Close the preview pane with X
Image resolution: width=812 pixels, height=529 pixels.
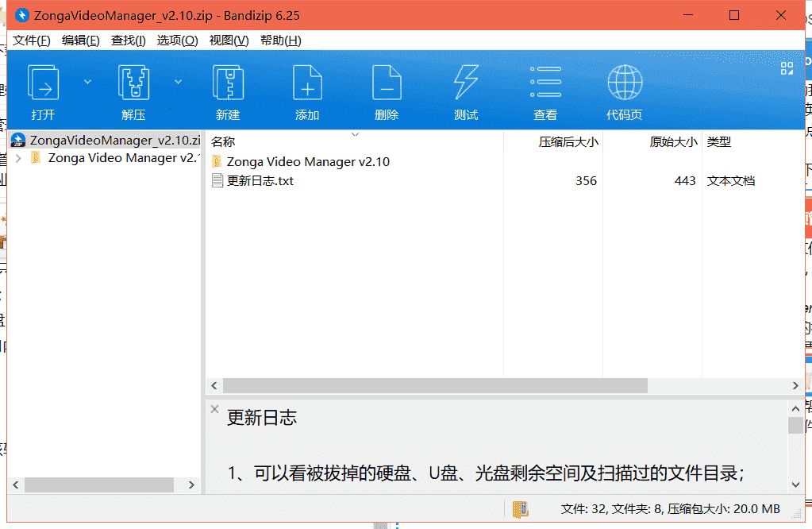pos(215,409)
